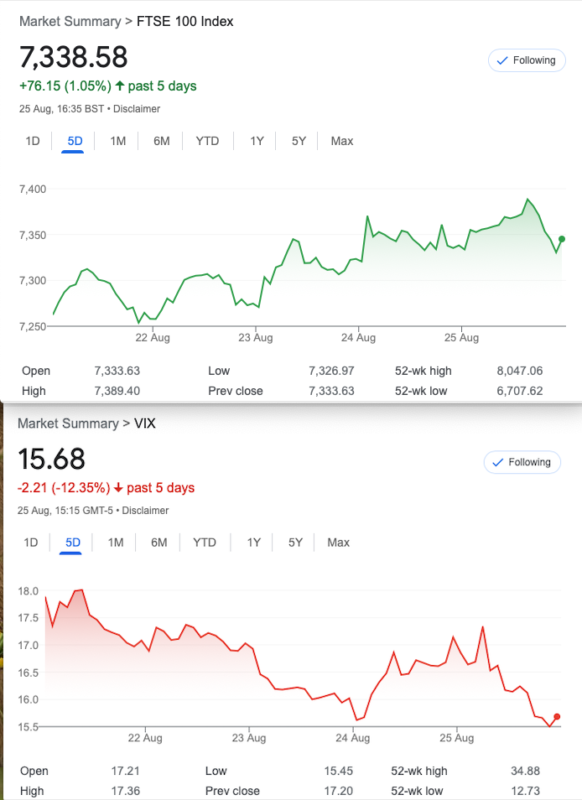Viewport: 582px width, 800px height.
Task: Open Market Summary link above FTSE 100
Action: coord(70,21)
